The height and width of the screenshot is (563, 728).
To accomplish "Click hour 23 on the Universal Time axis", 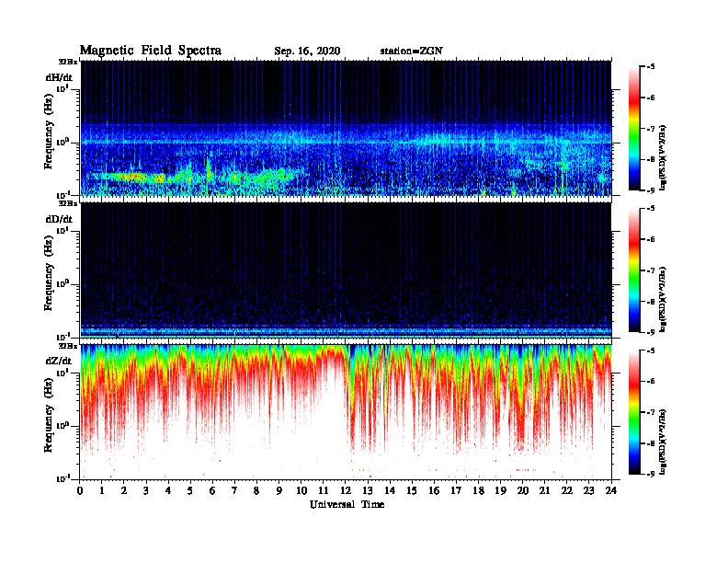I will pyautogui.click(x=588, y=490).
